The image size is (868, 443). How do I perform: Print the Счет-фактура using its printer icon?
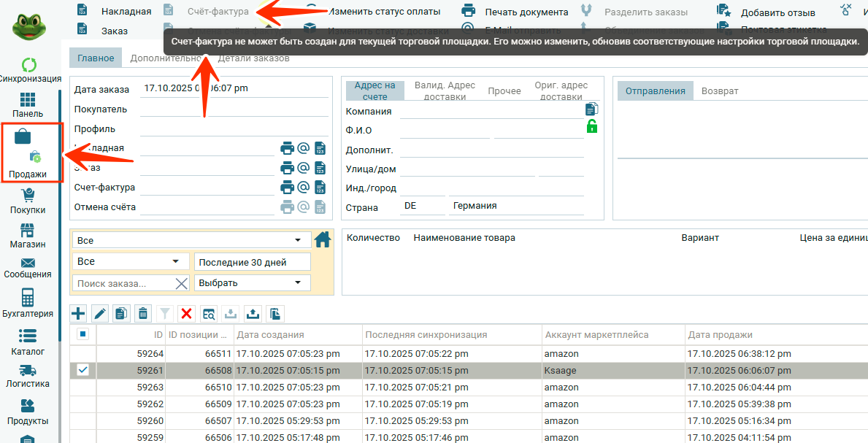(x=288, y=188)
